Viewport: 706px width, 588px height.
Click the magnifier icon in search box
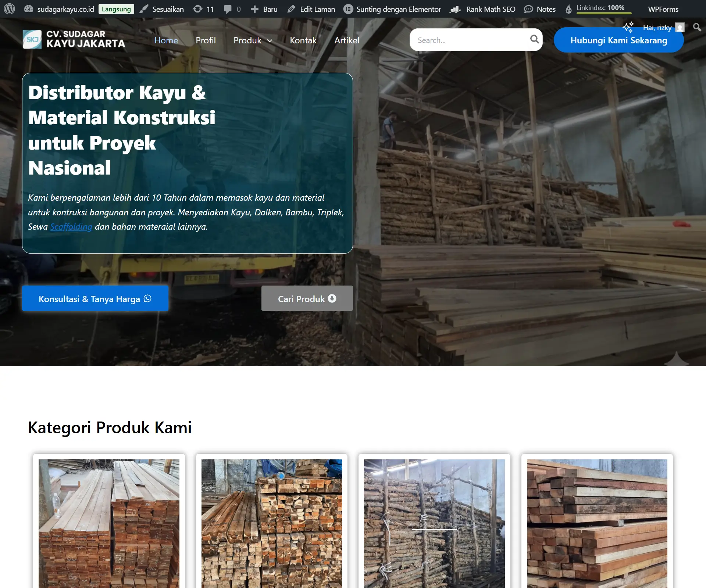coord(534,39)
